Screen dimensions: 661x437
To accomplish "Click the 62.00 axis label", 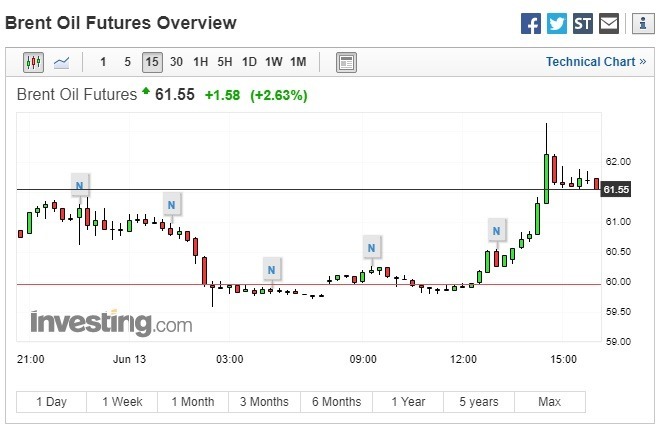I will tap(618, 161).
